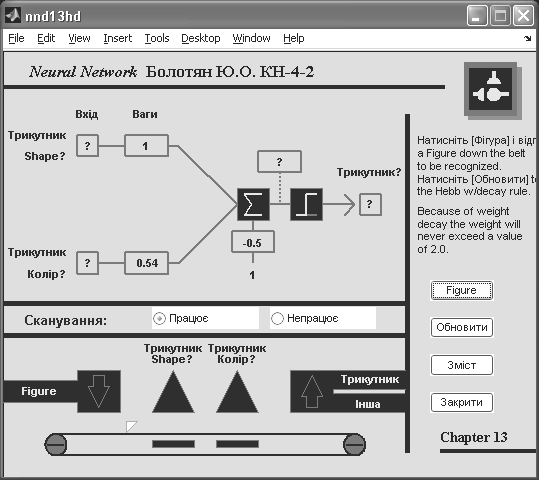Click the weight box showing 0.54
This screenshot has width=539, height=480.
146,263
